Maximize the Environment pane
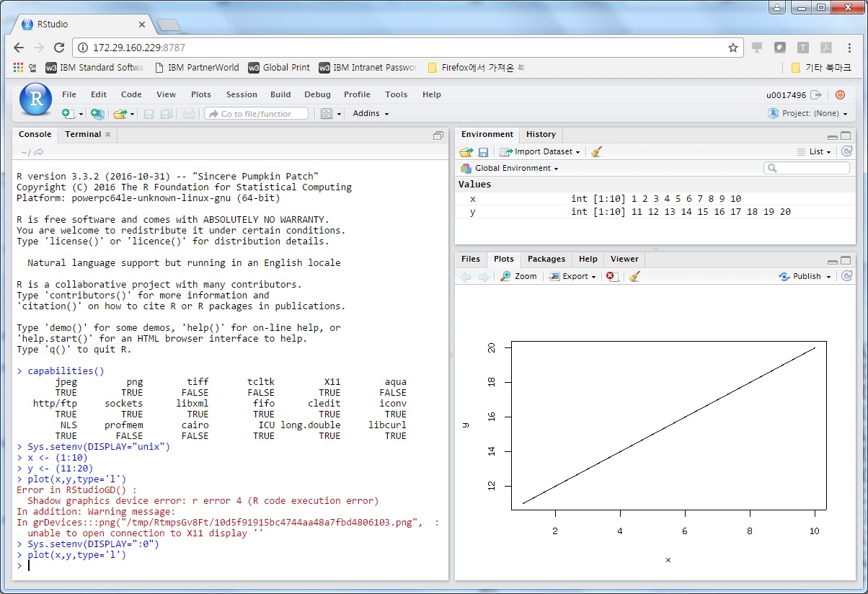Image resolution: width=868 pixels, height=594 pixels. [x=846, y=136]
